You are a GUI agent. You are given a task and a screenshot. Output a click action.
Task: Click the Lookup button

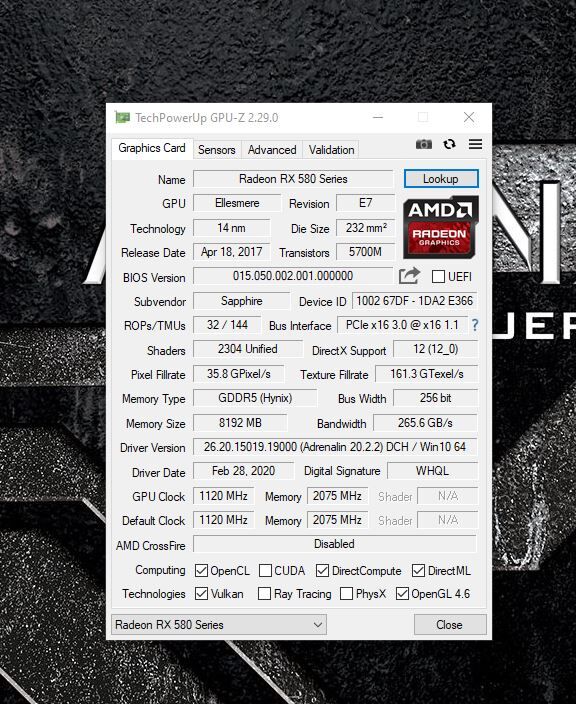441,179
